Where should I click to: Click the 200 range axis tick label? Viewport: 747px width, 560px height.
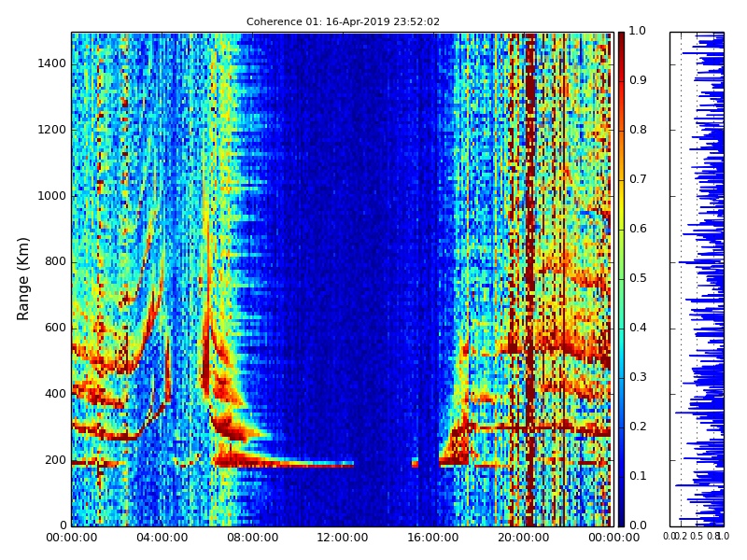point(56,459)
